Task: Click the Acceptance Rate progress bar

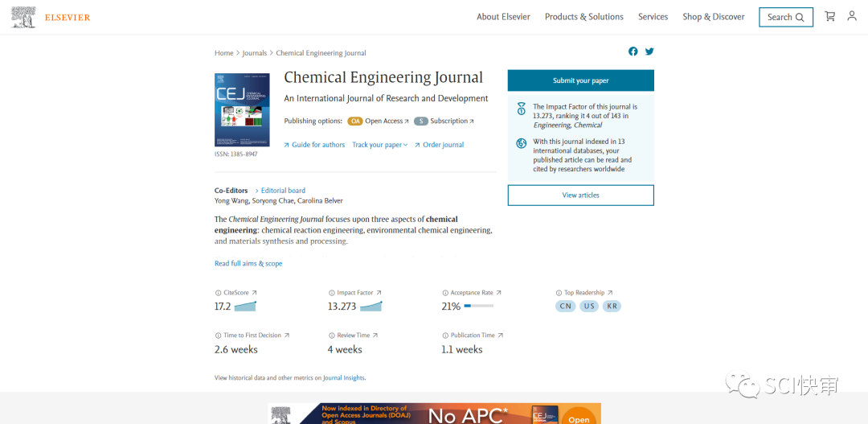Action: point(478,307)
